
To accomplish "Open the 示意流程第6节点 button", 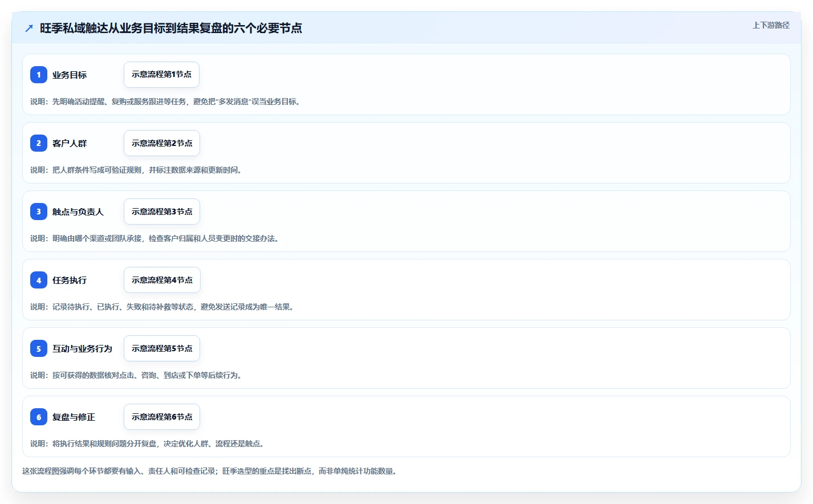I will click(x=162, y=417).
